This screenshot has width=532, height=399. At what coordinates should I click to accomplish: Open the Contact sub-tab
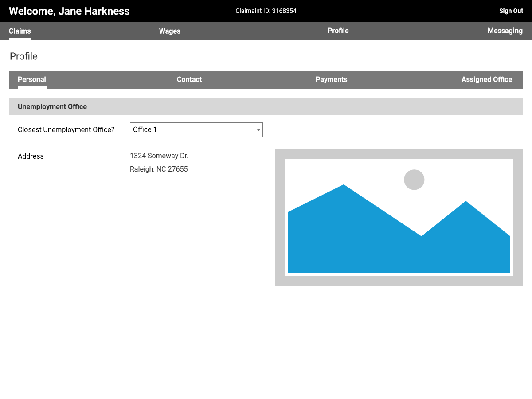point(189,80)
